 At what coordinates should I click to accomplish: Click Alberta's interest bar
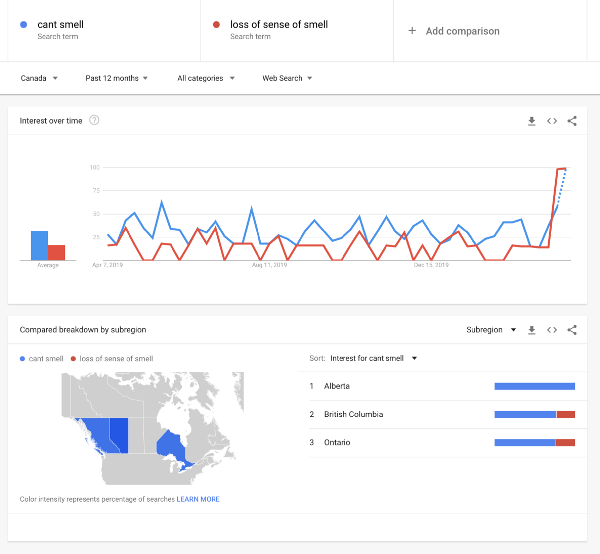pyautogui.click(x=535, y=386)
